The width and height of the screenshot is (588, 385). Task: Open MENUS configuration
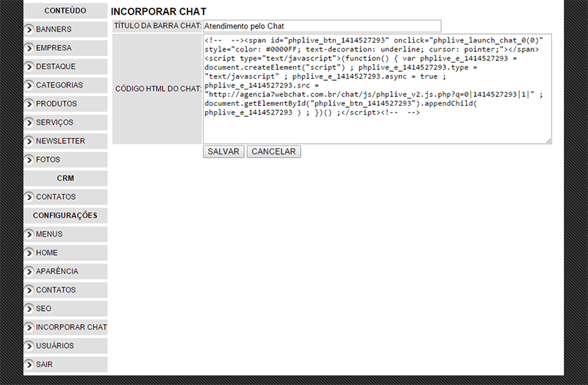tap(65, 234)
